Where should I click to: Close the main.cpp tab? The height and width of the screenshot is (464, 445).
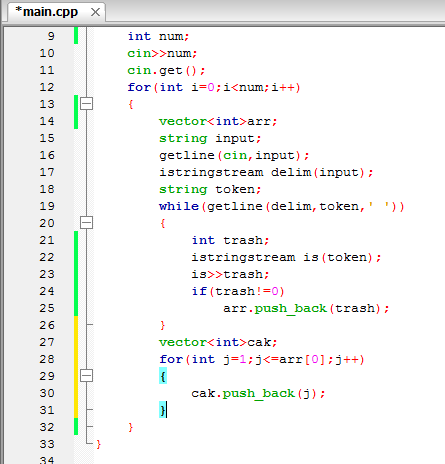coord(95,12)
